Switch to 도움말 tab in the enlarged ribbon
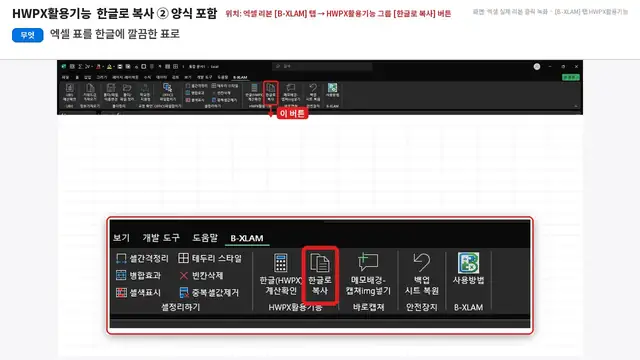Image resolution: width=640 pixels, height=360 pixels. pyautogui.click(x=205, y=238)
